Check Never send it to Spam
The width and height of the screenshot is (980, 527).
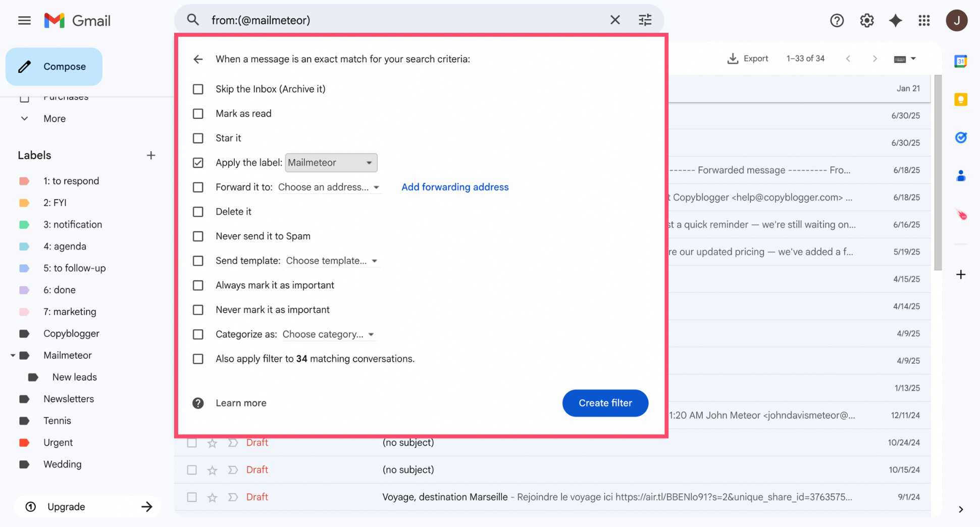pos(198,236)
